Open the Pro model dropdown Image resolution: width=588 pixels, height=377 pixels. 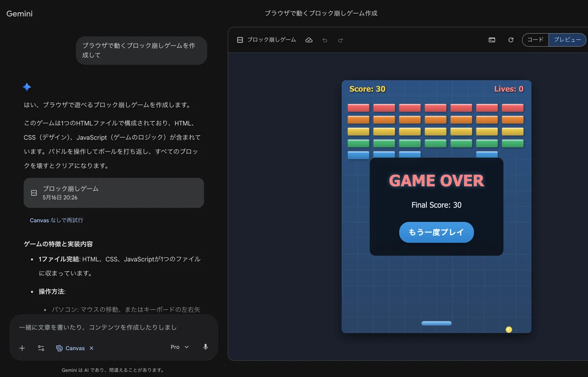179,347
